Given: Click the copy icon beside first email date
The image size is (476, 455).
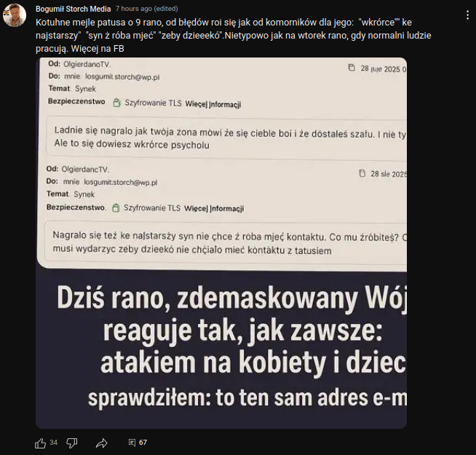Looking at the screenshot, I should point(352,68).
